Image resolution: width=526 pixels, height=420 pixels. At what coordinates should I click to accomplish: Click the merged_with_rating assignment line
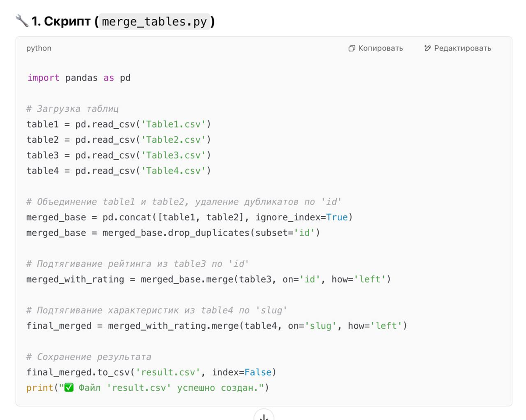209,279
